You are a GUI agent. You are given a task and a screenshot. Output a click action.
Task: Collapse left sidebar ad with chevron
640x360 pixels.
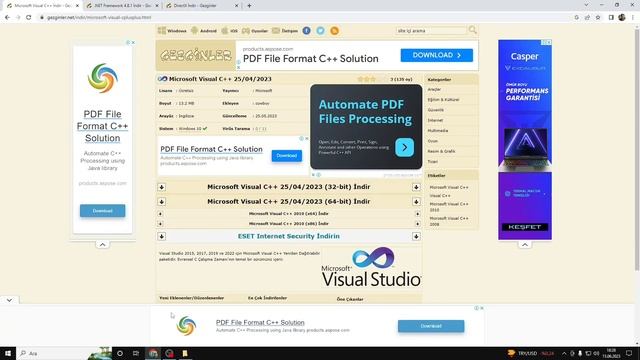coord(102,245)
